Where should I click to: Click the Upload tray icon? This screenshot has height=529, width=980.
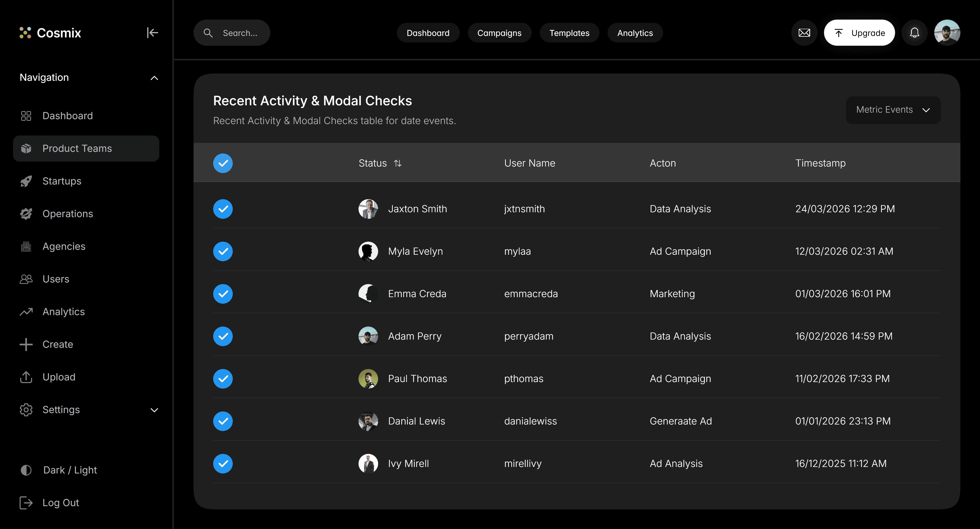[26, 377]
